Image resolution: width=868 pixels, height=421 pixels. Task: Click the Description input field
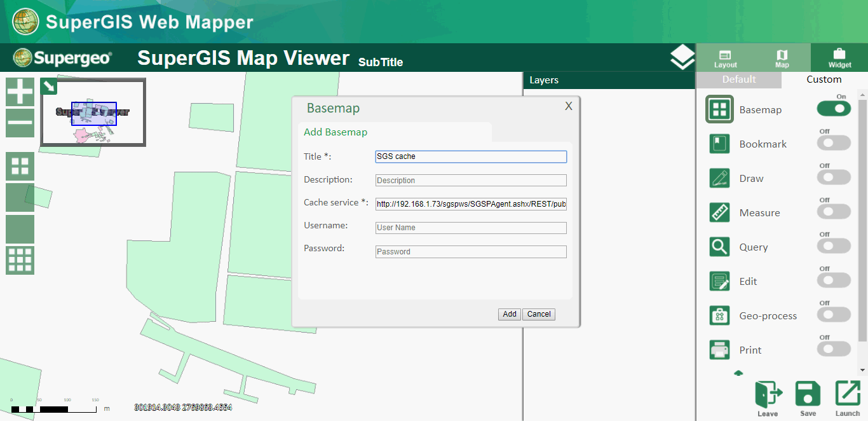coord(471,181)
